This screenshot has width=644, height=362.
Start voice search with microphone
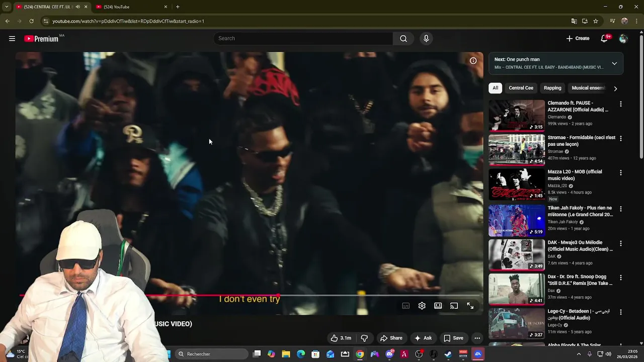click(426, 39)
